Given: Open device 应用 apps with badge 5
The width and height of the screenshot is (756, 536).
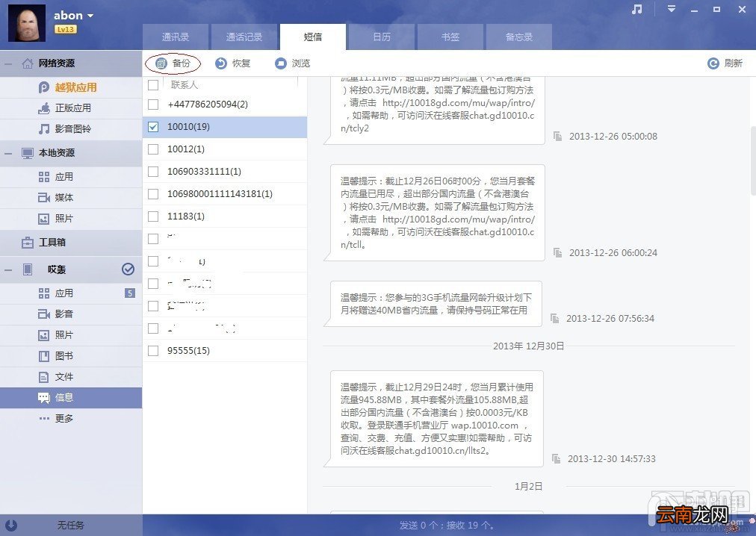Looking at the screenshot, I should tap(71, 293).
